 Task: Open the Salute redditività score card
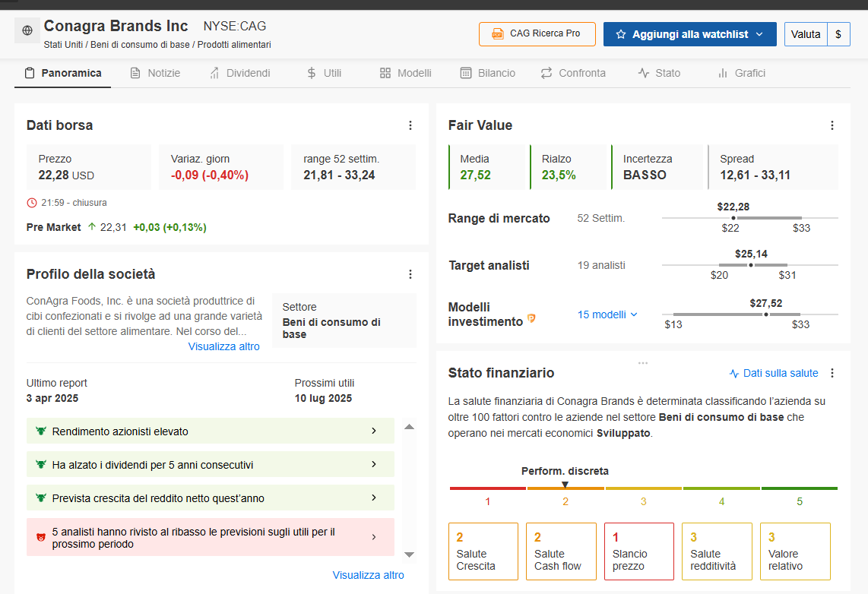[x=718, y=551]
